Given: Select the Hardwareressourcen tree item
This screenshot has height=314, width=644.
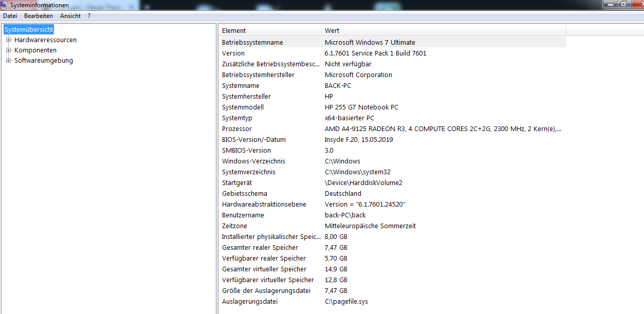Looking at the screenshot, I should pyautogui.click(x=45, y=40).
